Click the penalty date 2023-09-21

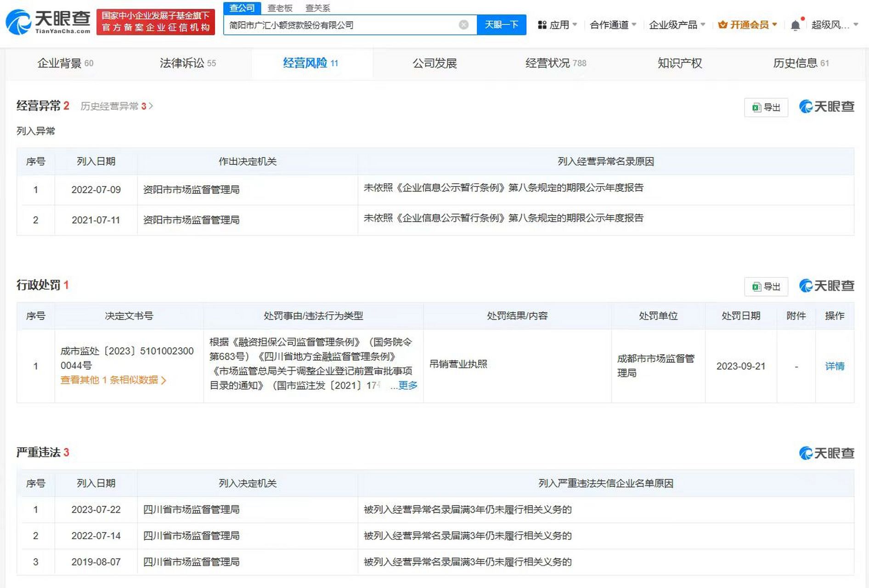click(x=741, y=366)
